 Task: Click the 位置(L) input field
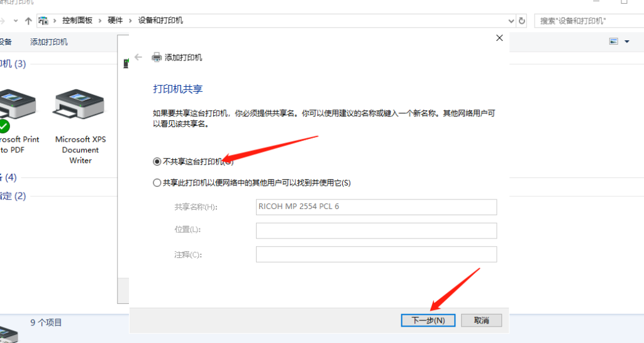376,231
